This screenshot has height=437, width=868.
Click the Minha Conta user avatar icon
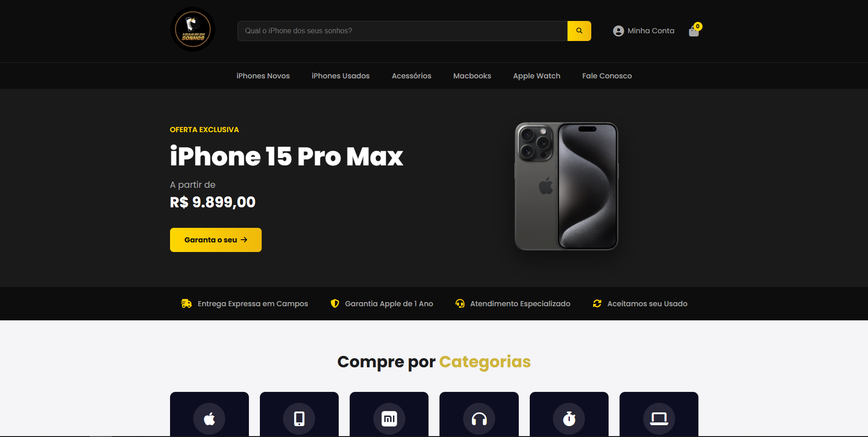[618, 31]
